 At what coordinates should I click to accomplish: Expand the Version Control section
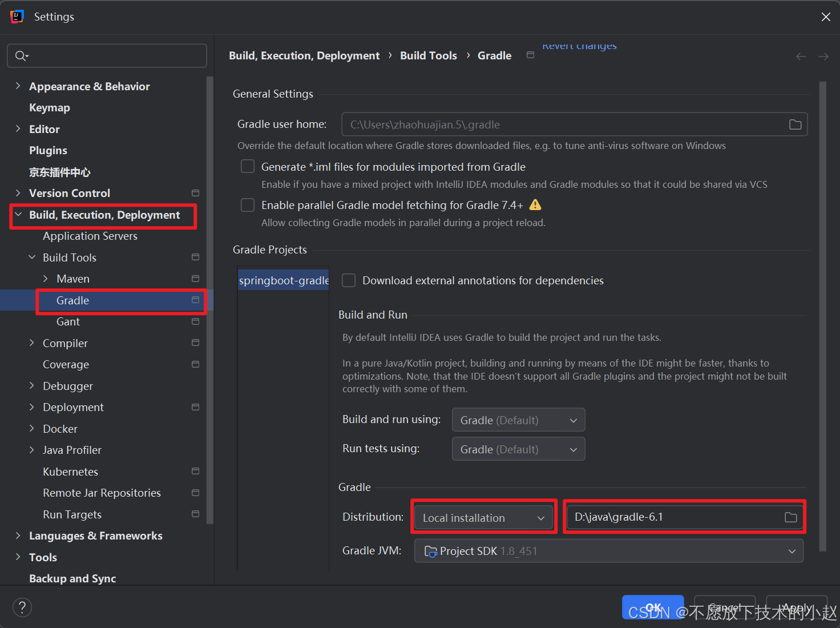point(18,193)
